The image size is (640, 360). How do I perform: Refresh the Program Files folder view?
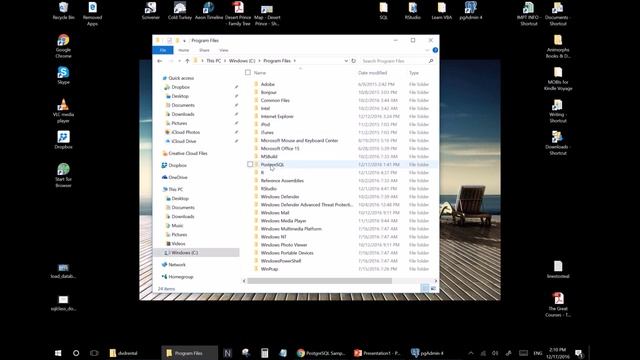pos(353,61)
